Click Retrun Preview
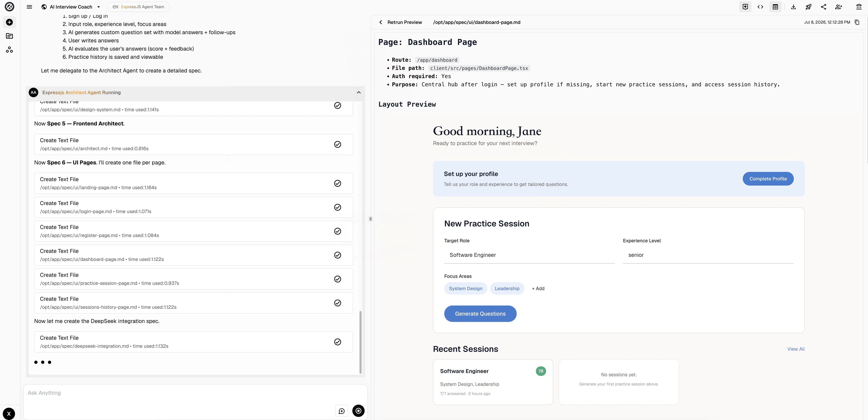This screenshot has height=420, width=868. pos(404,22)
